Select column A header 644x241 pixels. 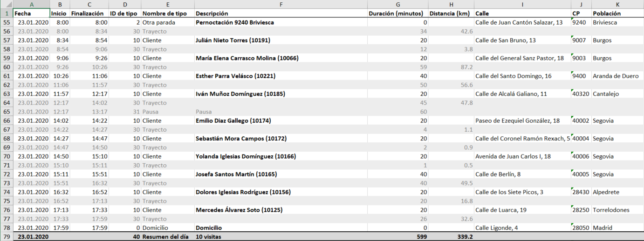[x=31, y=4]
